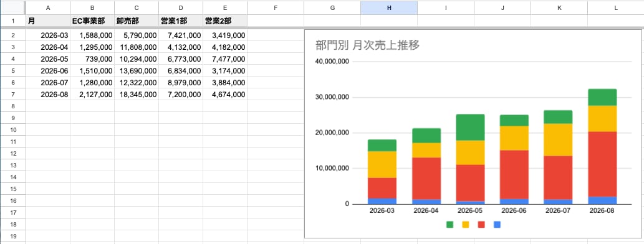This screenshot has width=644, height=244.
Task: Click the cell containing 3,419,000
Action: pyautogui.click(x=226, y=35)
